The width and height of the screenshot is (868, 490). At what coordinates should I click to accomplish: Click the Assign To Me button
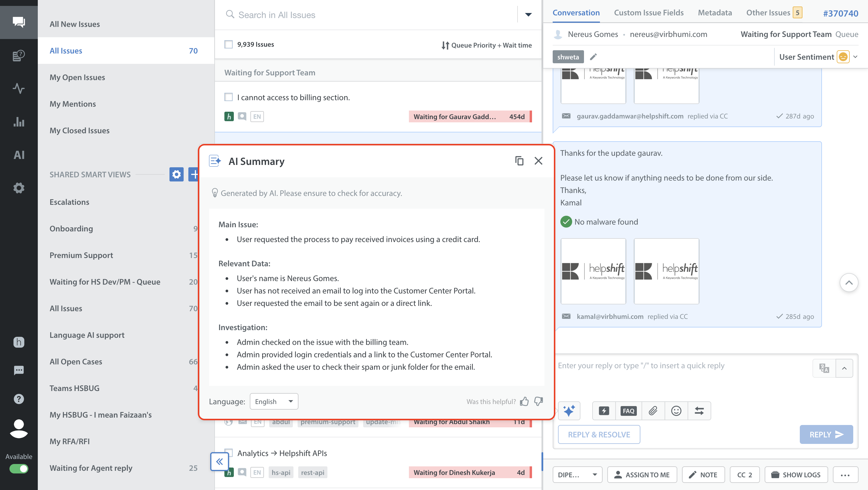coord(642,475)
